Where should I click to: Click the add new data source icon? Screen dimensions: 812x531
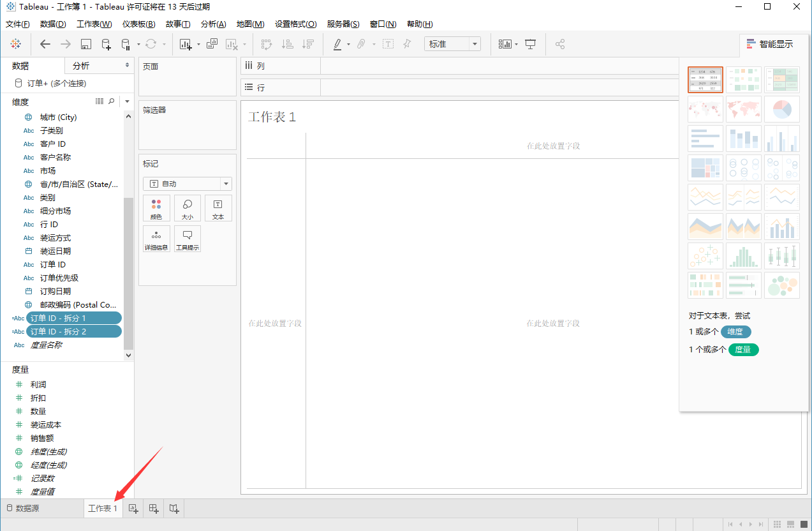[107, 45]
